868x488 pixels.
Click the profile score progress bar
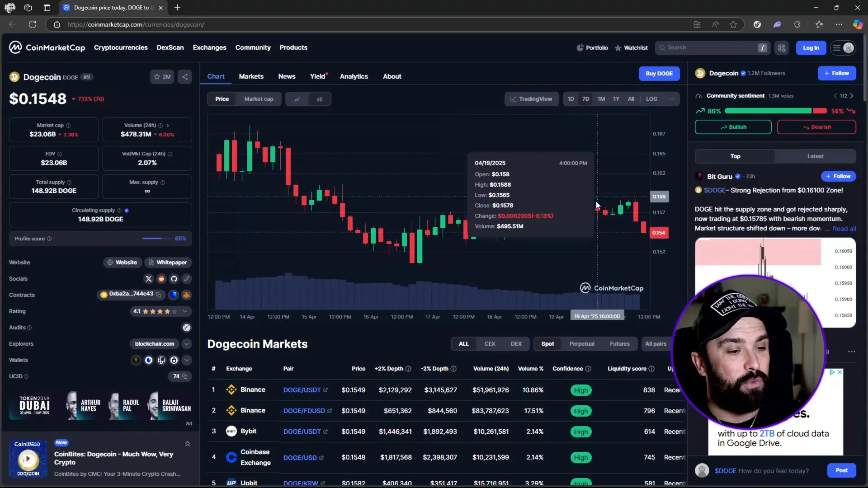click(156, 239)
